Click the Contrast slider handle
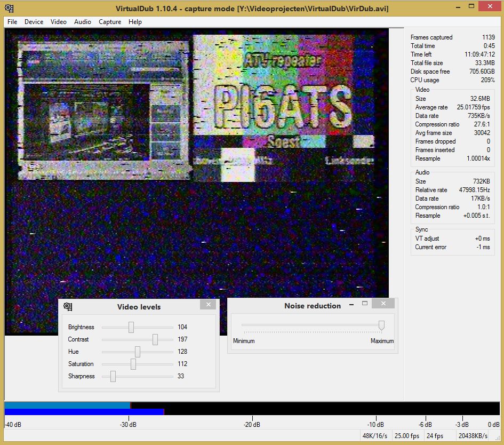 155,339
